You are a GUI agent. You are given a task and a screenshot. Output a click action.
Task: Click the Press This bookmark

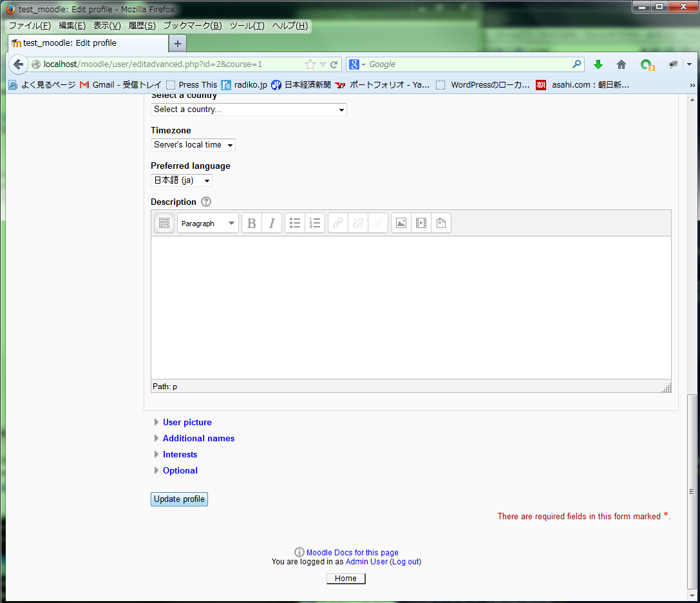click(x=191, y=85)
